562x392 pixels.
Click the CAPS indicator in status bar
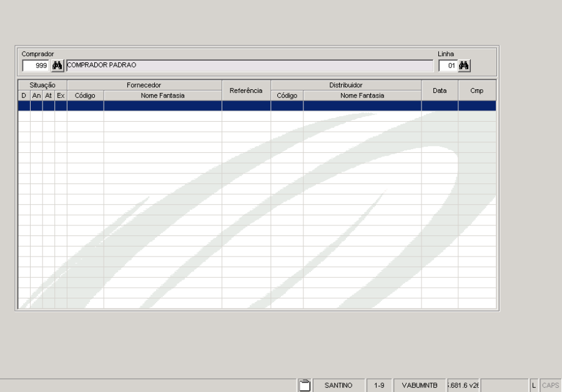point(550,385)
